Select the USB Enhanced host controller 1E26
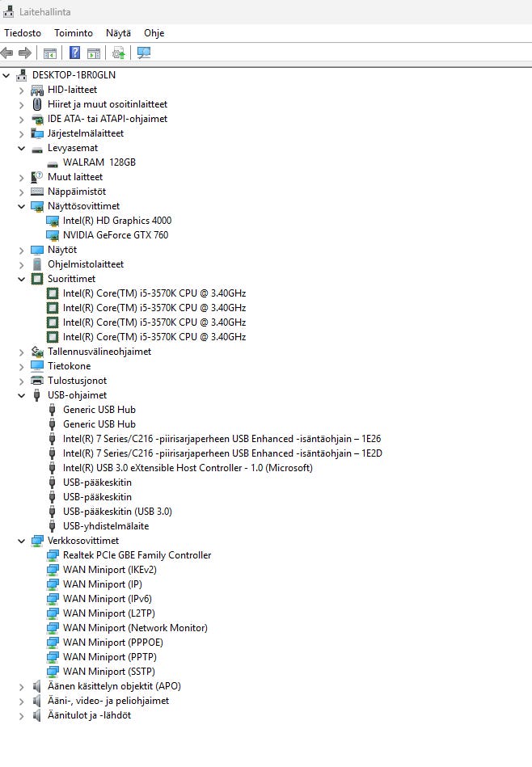Image resolution: width=532 pixels, height=767 pixels. coord(222,439)
